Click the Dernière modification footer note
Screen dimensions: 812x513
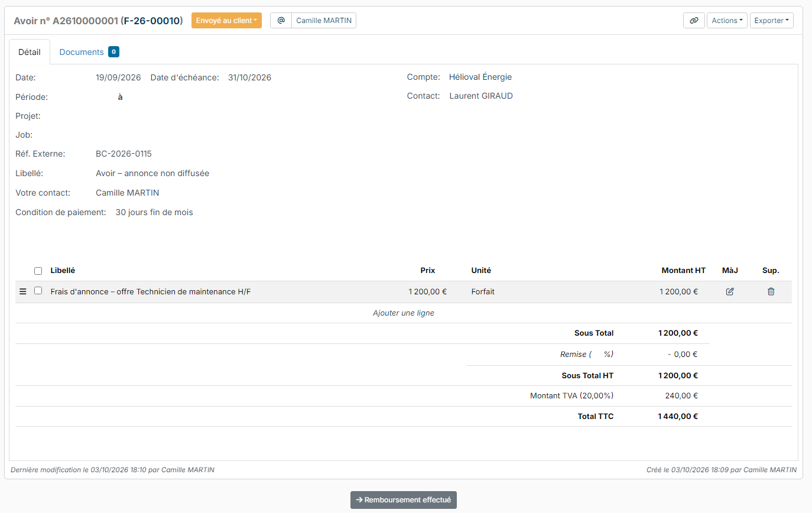(113, 470)
